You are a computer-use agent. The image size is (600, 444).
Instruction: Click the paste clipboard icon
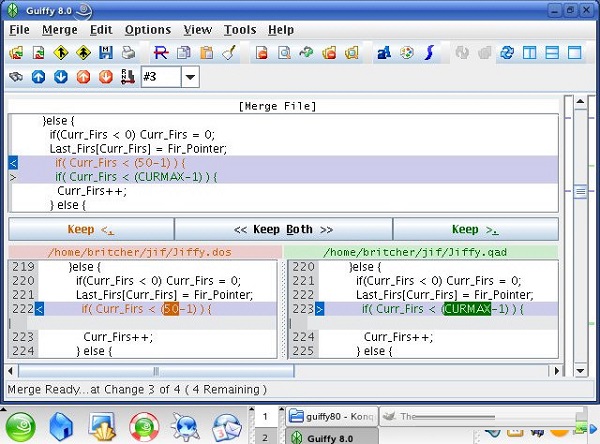click(x=207, y=53)
